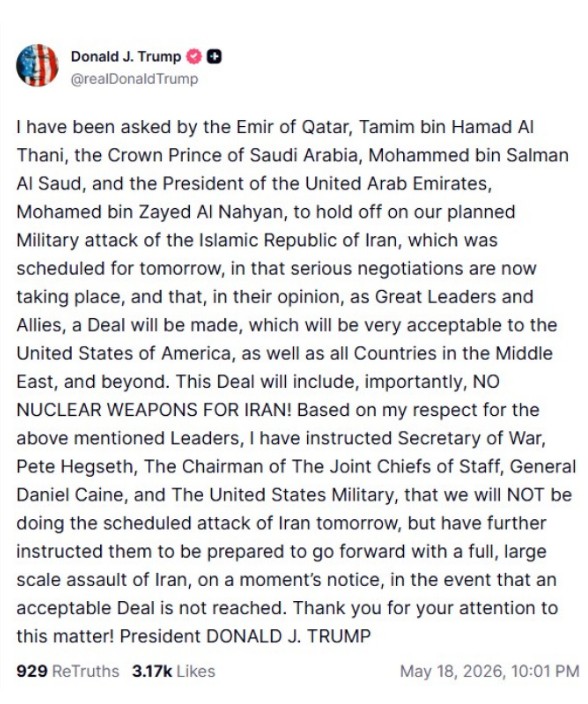588x704 pixels.
Task: Click the @realDonaldTrump handle
Action: [x=134, y=79]
